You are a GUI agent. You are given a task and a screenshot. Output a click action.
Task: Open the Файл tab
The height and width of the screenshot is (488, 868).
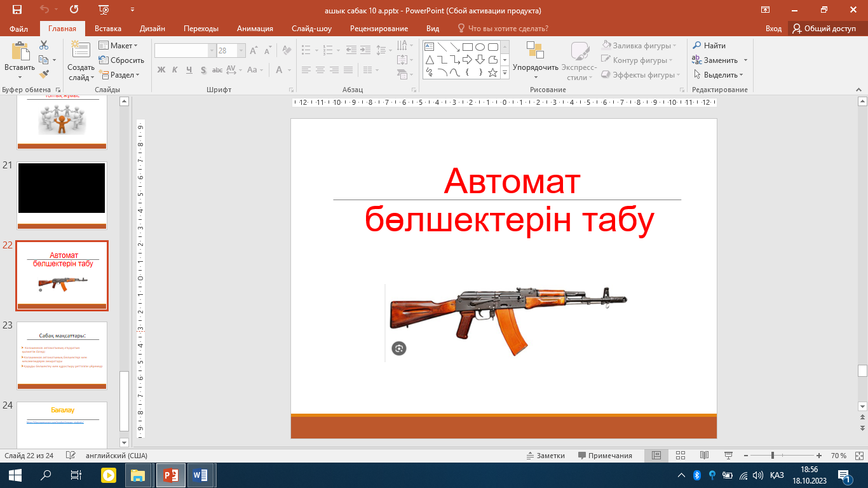pos(19,29)
